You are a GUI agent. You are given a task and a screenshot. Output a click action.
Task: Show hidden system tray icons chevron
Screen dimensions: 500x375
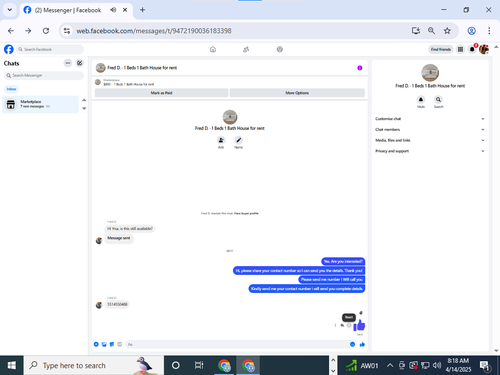pyautogui.click(x=390, y=366)
